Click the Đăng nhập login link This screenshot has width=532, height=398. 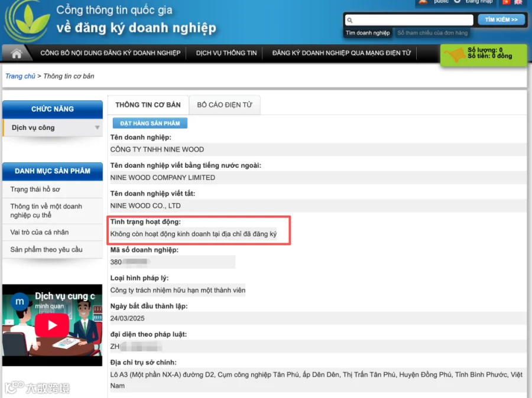point(479,2)
